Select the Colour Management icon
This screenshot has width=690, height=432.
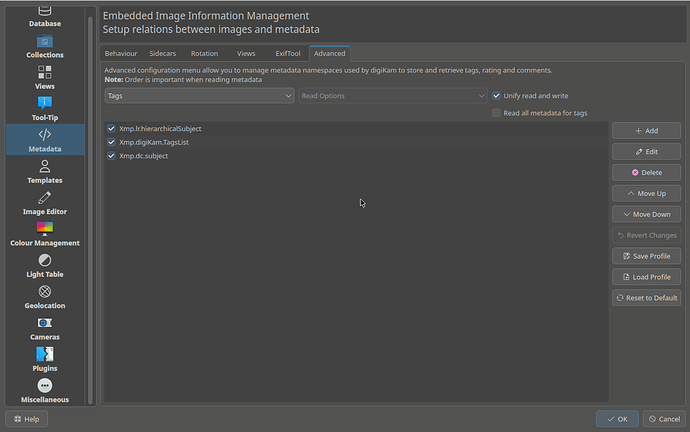click(x=44, y=229)
